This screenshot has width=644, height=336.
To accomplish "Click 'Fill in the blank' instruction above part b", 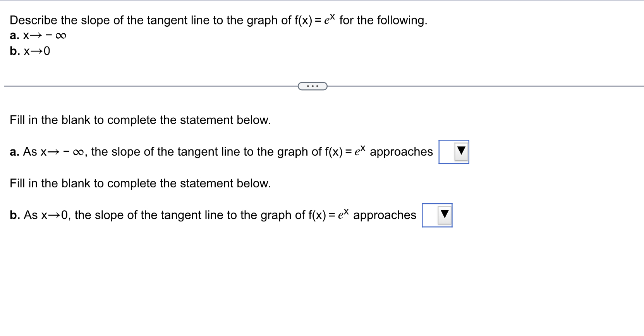I will [x=140, y=183].
